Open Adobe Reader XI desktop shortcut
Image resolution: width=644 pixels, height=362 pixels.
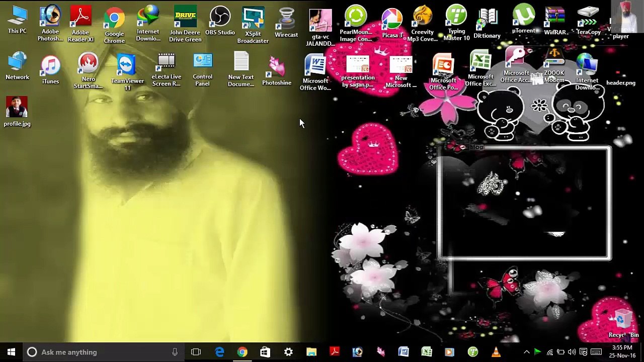coord(80,23)
